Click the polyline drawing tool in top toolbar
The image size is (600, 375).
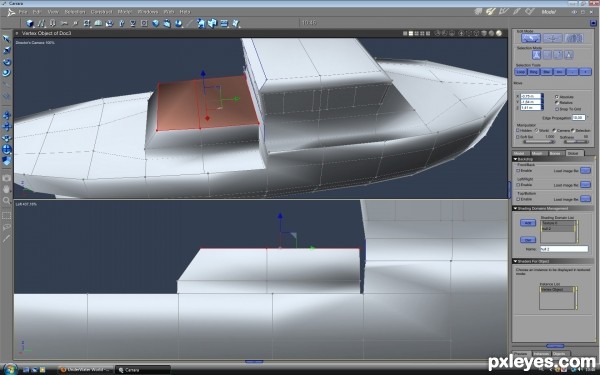pyautogui.click(x=41, y=24)
